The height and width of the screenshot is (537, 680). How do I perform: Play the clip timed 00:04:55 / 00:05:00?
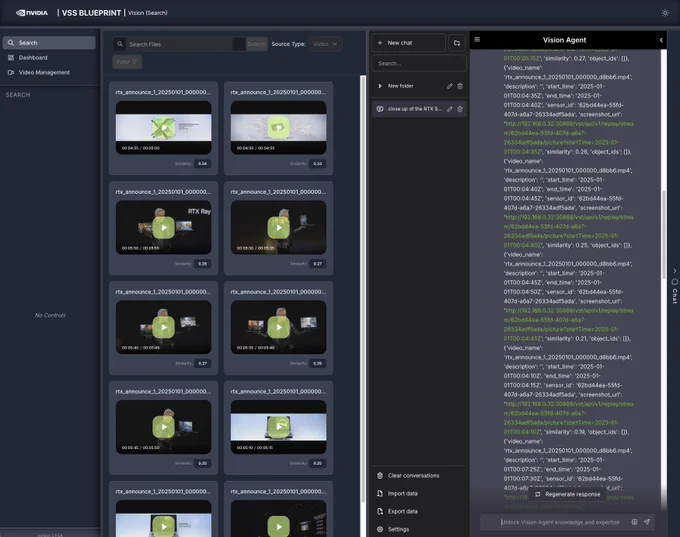tap(163, 128)
